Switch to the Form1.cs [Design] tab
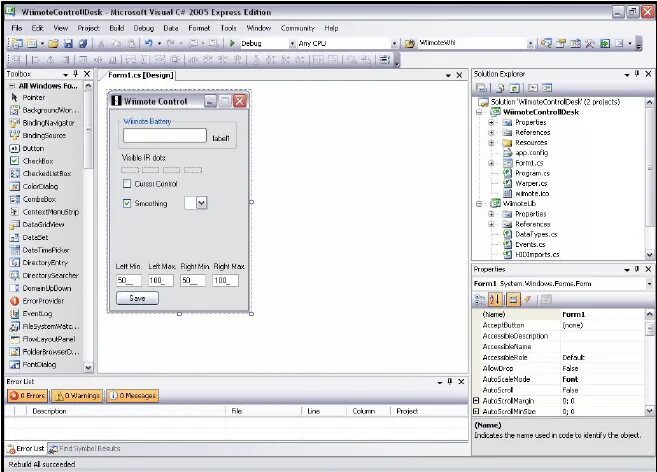The image size is (657, 472). tap(140, 75)
